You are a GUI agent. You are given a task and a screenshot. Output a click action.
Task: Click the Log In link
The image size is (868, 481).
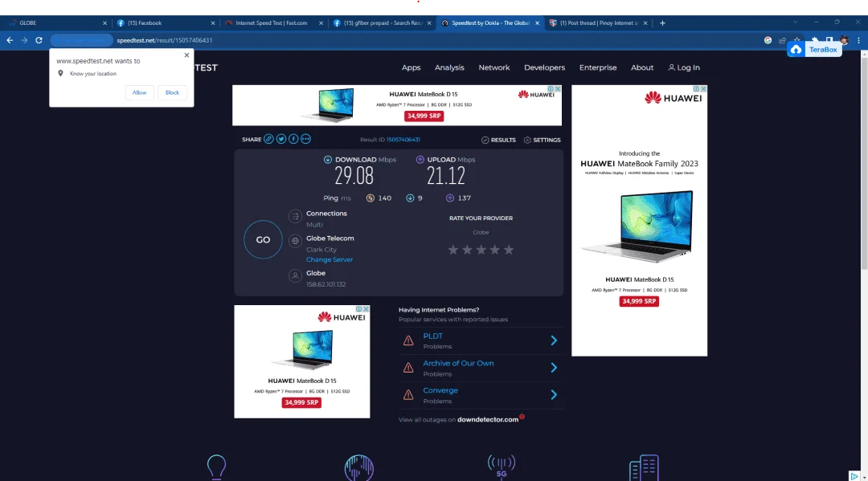[684, 67]
